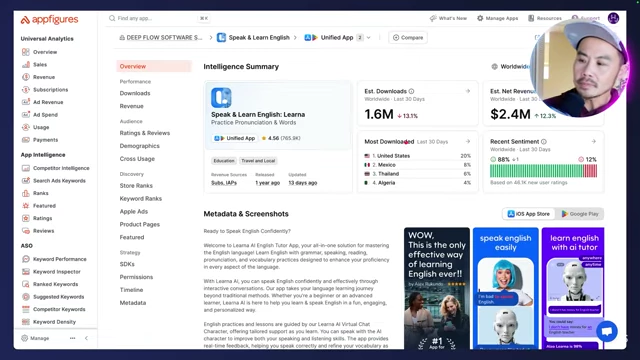Open the Worldwide country selector
640x360 pixels.
510,67
